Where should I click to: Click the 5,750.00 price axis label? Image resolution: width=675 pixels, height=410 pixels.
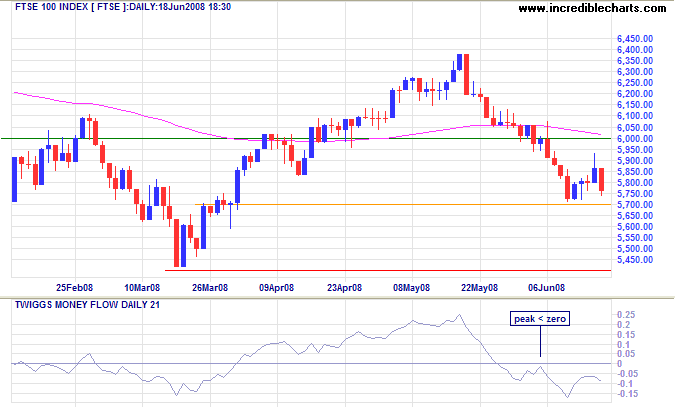[635, 194]
